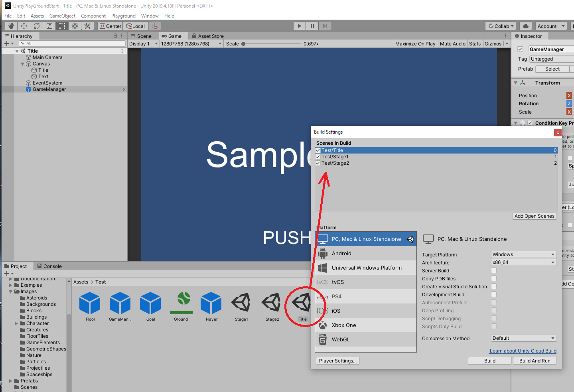
Task: Enable Create Visual Studio Solution checkbox
Action: click(494, 286)
